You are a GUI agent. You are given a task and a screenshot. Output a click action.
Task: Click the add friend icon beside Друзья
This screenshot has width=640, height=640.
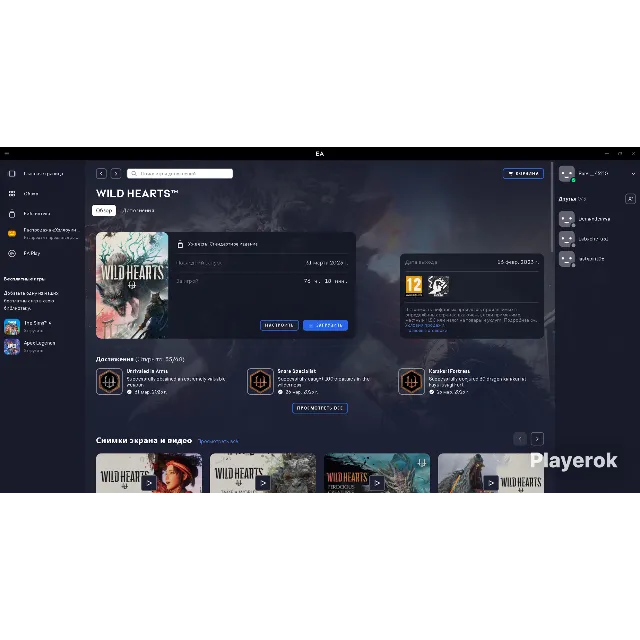click(x=630, y=199)
